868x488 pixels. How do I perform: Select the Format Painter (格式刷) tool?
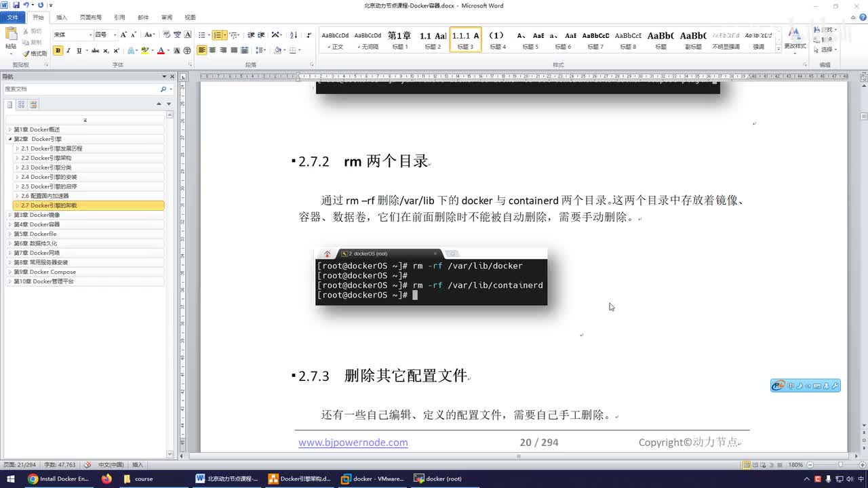click(35, 53)
